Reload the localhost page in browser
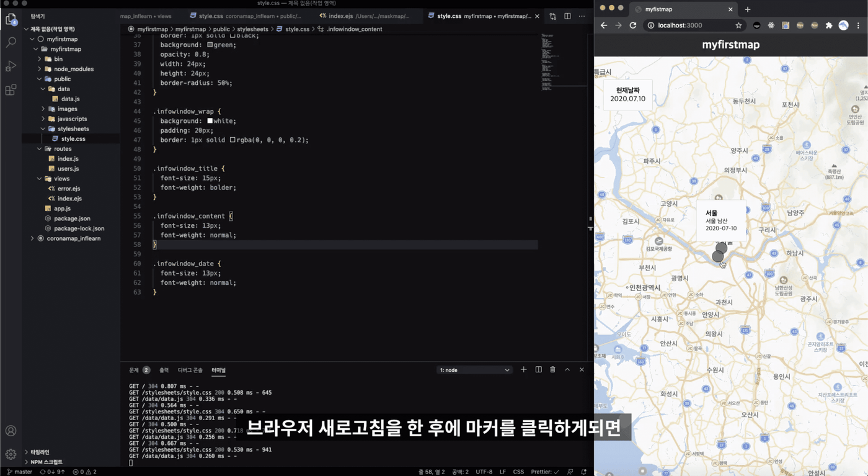 click(633, 25)
